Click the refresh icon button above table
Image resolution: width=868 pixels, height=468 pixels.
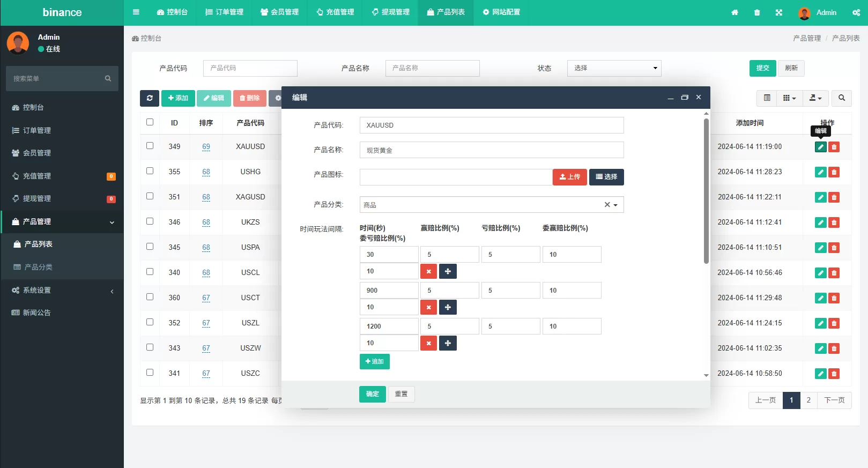pos(150,98)
